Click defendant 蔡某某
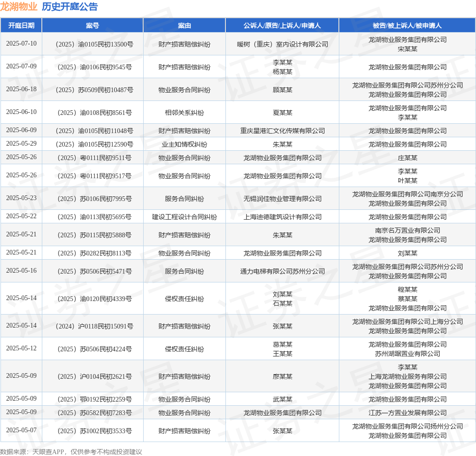 [x=407, y=299]
